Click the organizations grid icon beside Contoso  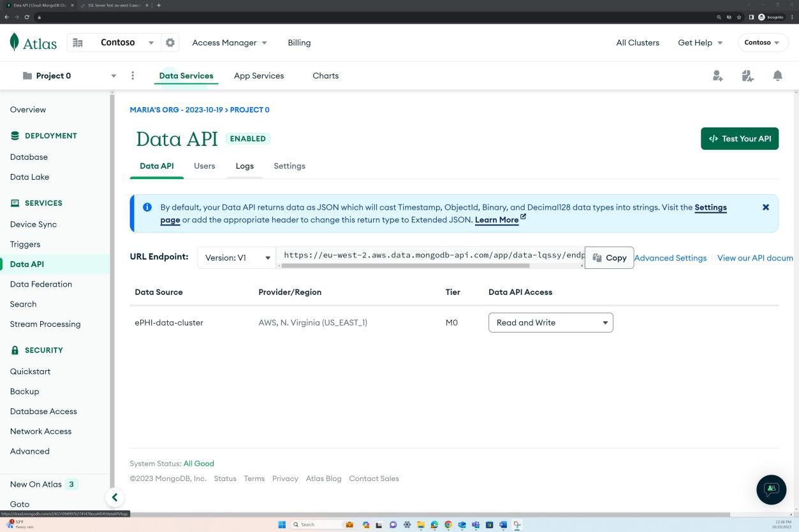pyautogui.click(x=78, y=42)
